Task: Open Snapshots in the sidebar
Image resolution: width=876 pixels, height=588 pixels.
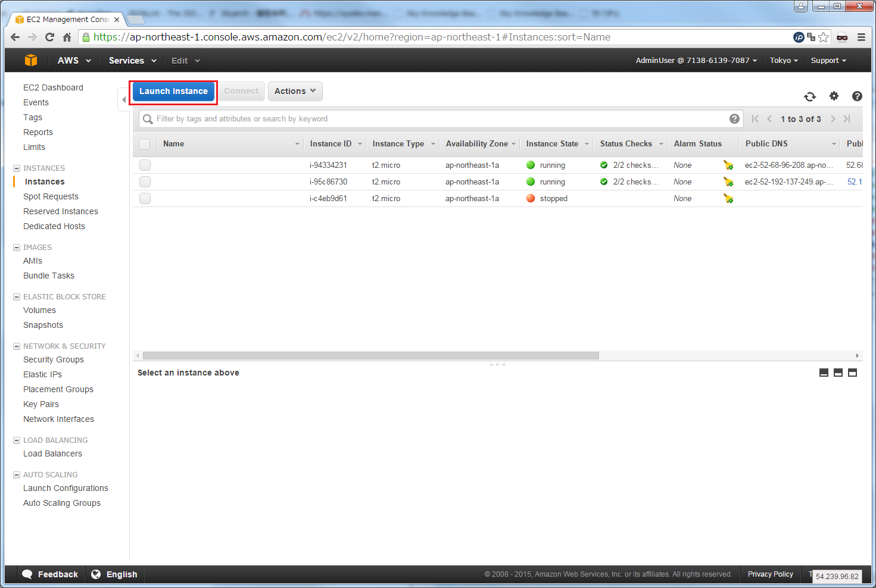Action: click(43, 325)
